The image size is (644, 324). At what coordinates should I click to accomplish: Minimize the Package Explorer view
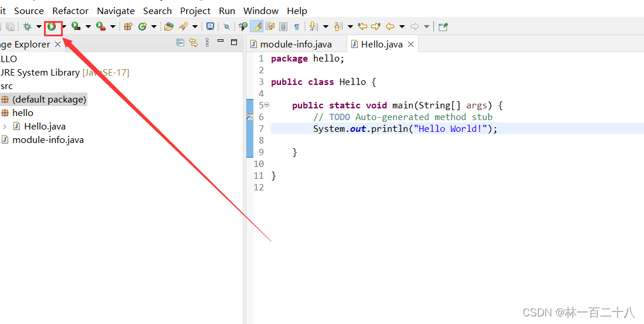221,42
